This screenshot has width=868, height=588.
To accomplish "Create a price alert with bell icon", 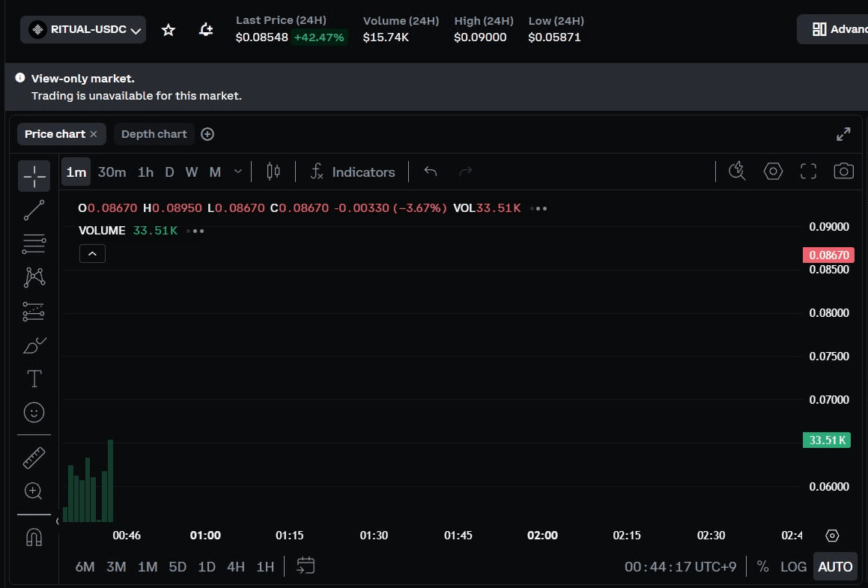I will (206, 30).
